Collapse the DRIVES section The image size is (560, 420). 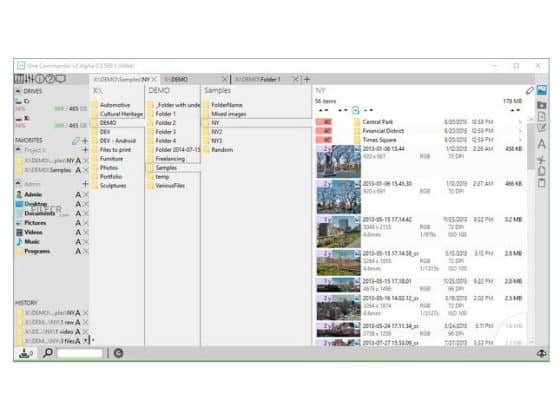18,91
